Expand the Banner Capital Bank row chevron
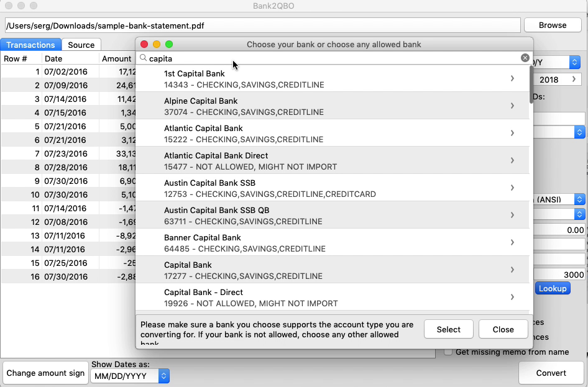This screenshot has width=588, height=387. tap(512, 242)
